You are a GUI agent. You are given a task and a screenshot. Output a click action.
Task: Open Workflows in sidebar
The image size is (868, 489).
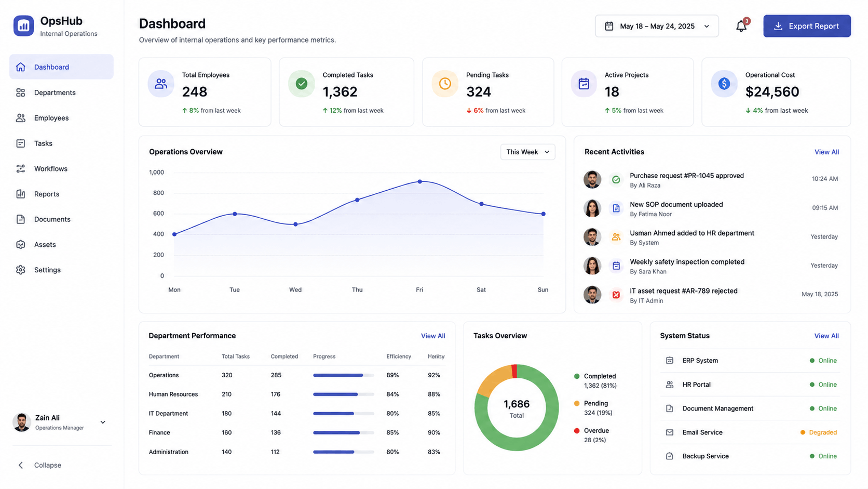tap(61, 169)
